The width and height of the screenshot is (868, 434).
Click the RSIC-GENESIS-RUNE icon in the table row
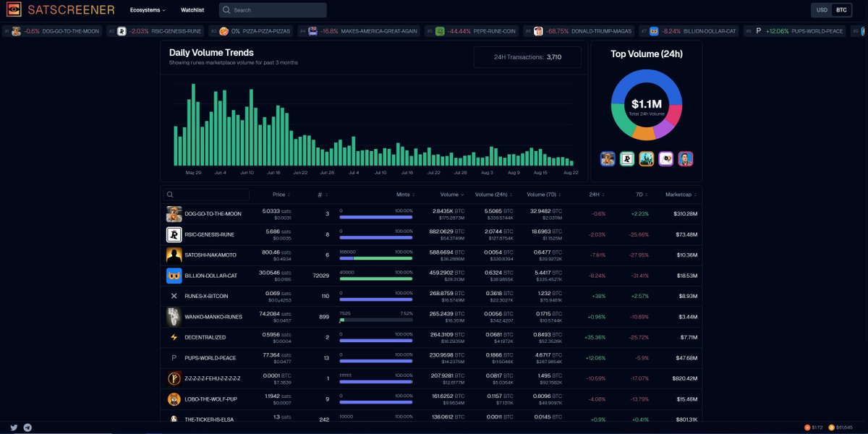(173, 234)
